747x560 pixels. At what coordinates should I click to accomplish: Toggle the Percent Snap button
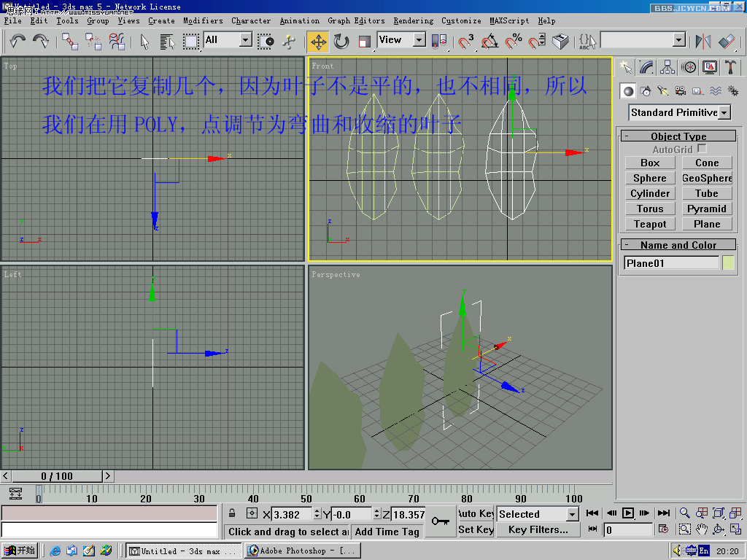point(513,42)
